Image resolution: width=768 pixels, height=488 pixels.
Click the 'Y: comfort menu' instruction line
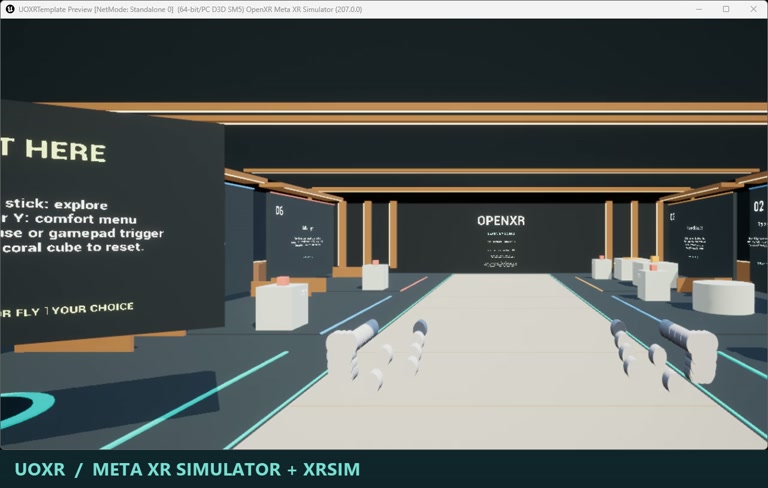point(69,219)
